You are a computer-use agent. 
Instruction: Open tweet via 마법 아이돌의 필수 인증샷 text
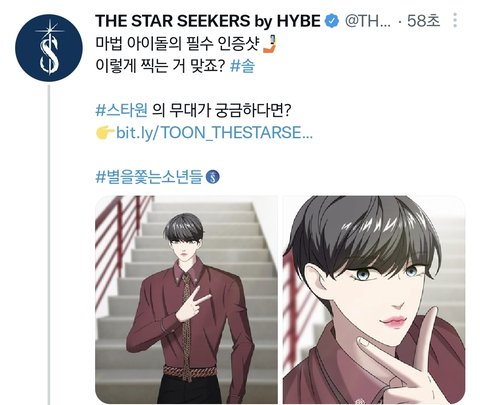pos(177,45)
